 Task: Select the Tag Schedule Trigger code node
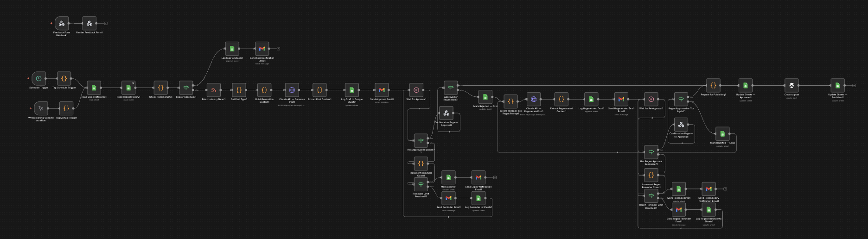(64, 78)
